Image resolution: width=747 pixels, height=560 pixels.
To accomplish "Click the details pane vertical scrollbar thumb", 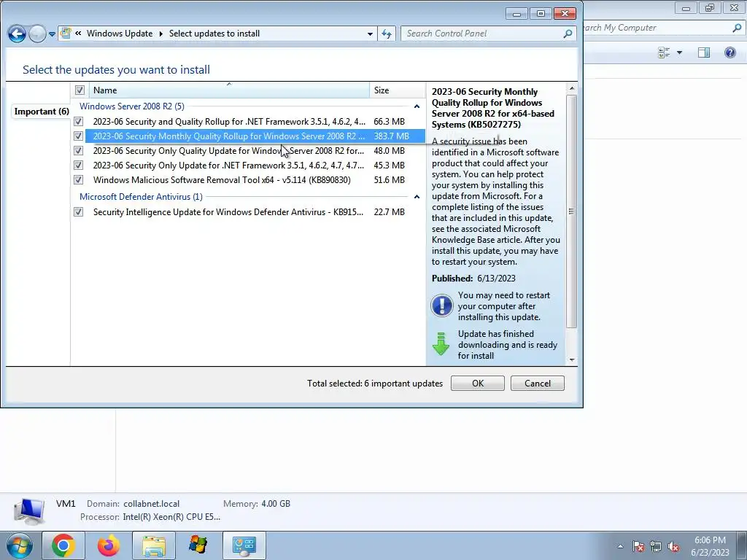I will point(572,211).
